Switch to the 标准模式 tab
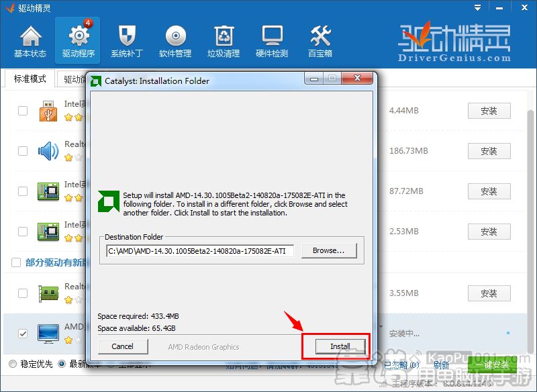This screenshot has height=392, width=537. [30, 79]
